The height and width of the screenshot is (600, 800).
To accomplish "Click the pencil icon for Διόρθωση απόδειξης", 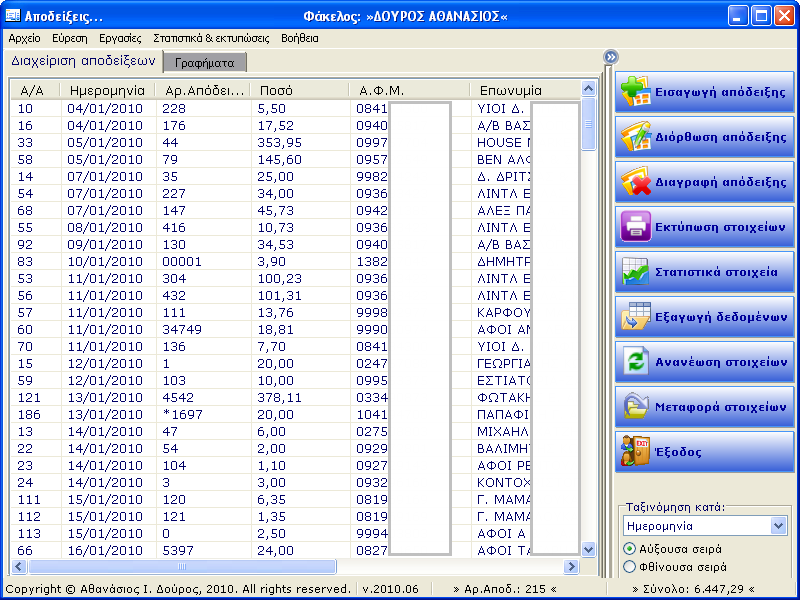I will click(x=635, y=137).
